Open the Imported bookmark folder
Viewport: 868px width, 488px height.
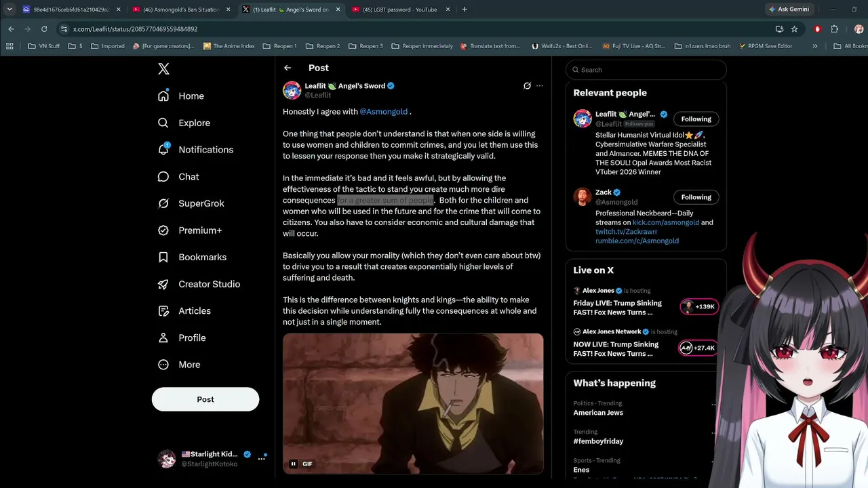pos(108,46)
